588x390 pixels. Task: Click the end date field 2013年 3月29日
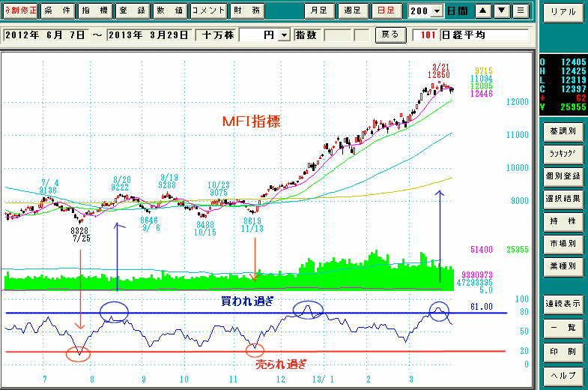coord(149,35)
